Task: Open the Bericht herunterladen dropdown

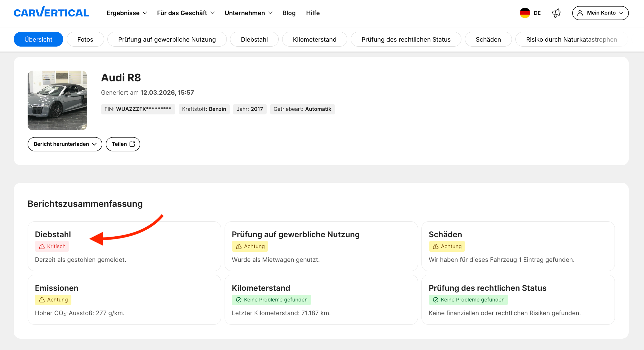Action: (65, 144)
